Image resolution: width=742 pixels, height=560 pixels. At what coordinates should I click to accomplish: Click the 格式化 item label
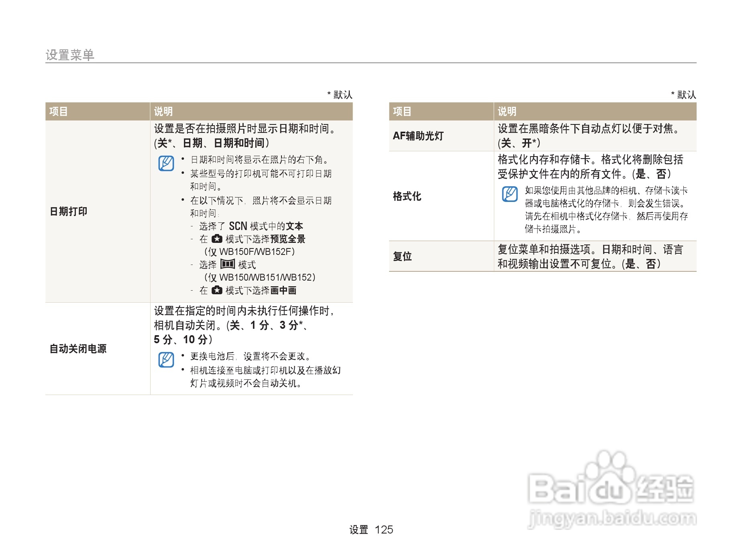tap(407, 196)
